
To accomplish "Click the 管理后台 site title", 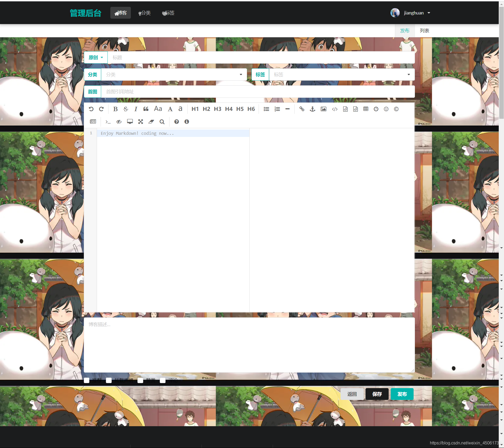I will 86,13.
